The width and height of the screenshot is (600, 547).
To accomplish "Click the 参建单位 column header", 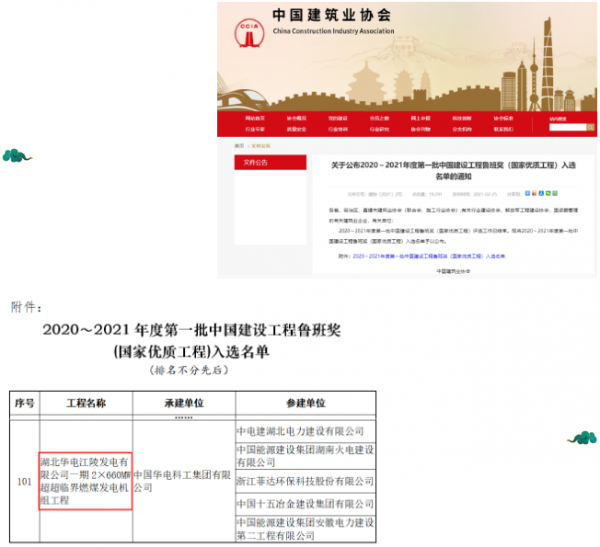I will (306, 403).
